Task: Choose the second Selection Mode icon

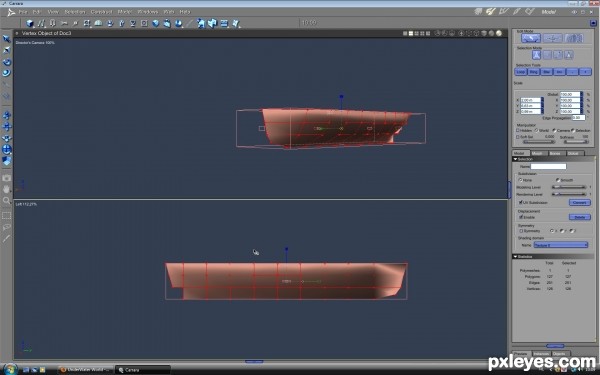Action: point(548,55)
